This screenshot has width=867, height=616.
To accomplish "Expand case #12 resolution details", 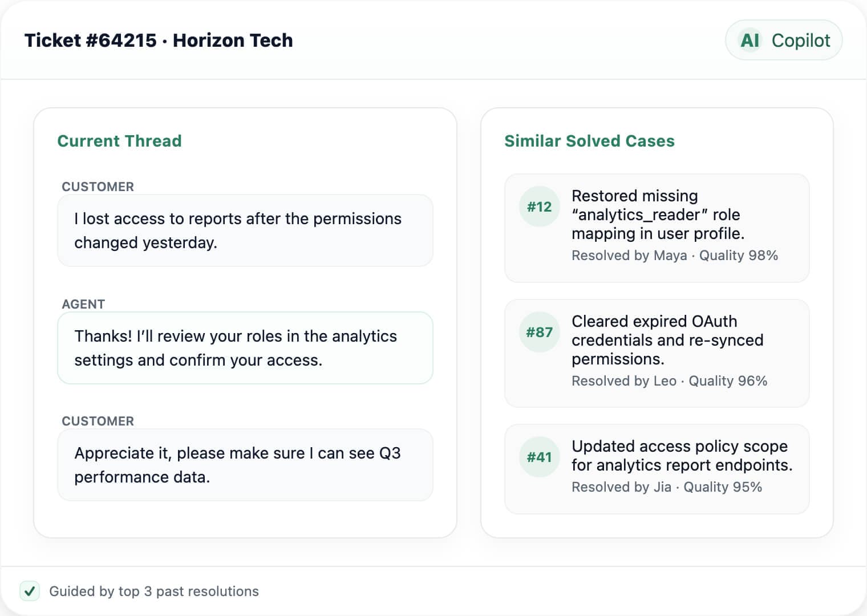I will (x=657, y=228).
